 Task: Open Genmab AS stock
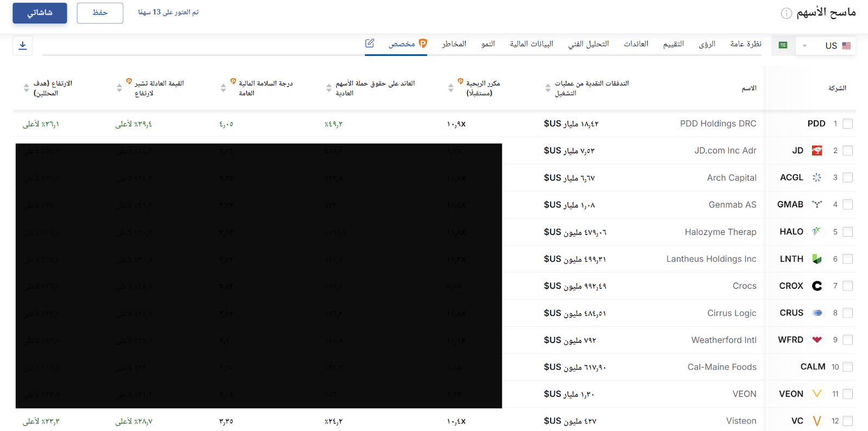(732, 205)
